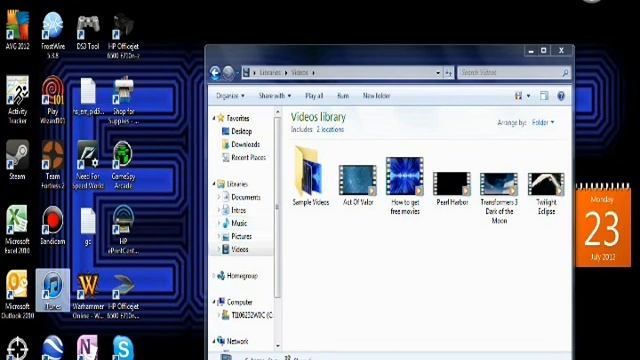Open the Pictures library

[x=237, y=236]
